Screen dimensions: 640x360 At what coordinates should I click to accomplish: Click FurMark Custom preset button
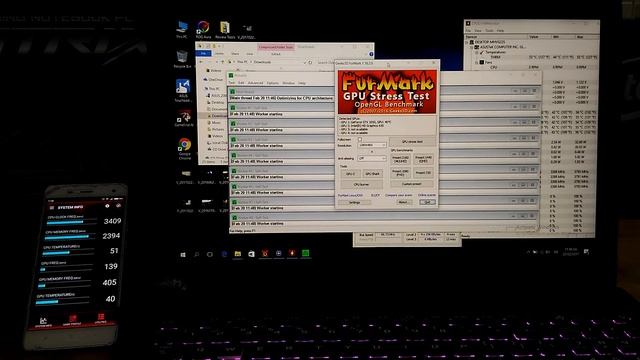[412, 184]
